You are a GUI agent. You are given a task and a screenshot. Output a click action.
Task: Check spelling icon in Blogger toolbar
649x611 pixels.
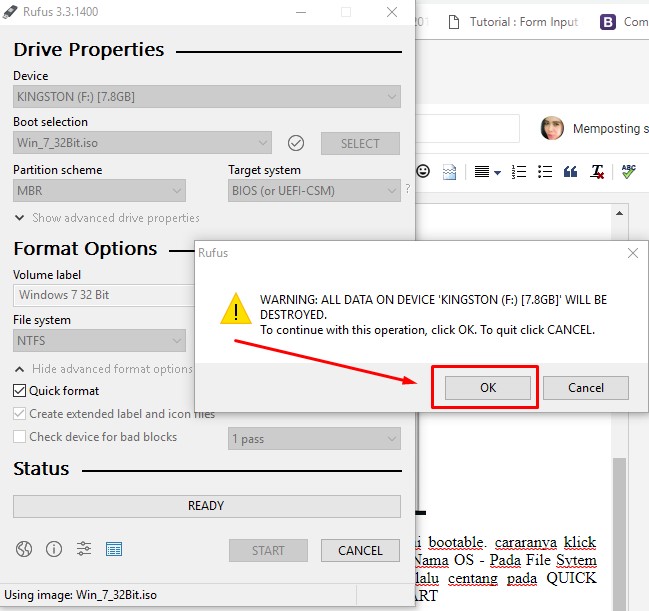coord(628,171)
